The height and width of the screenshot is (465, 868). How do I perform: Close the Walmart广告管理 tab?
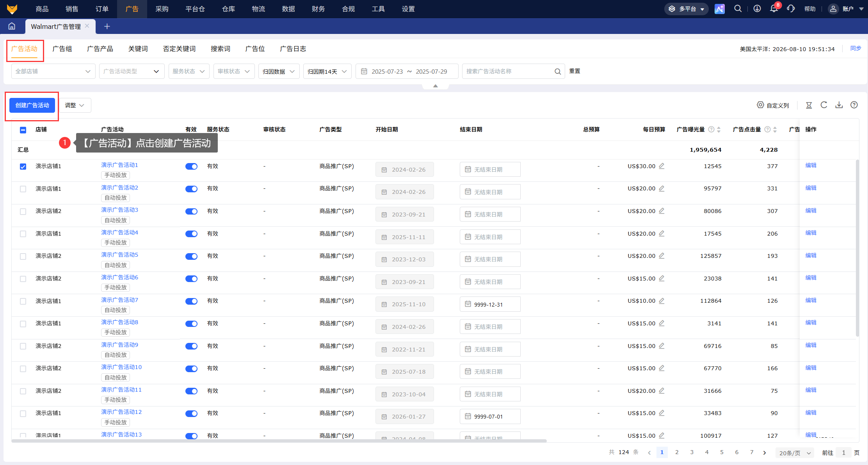(87, 26)
